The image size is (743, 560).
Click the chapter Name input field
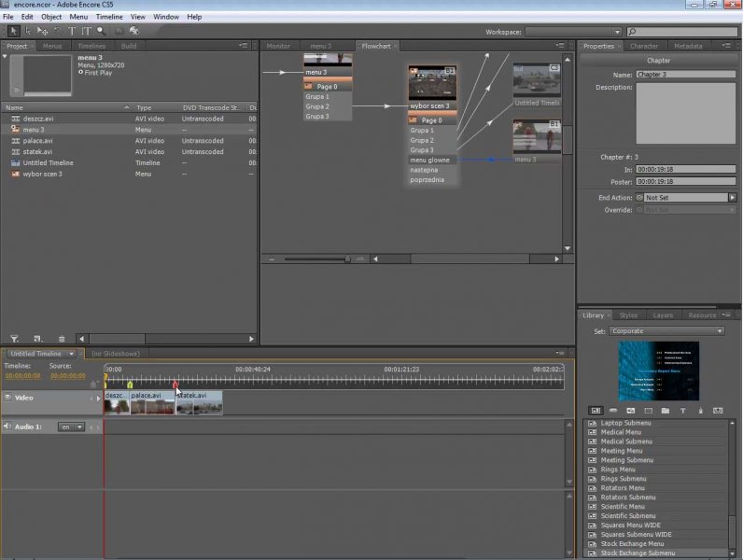tap(685, 74)
